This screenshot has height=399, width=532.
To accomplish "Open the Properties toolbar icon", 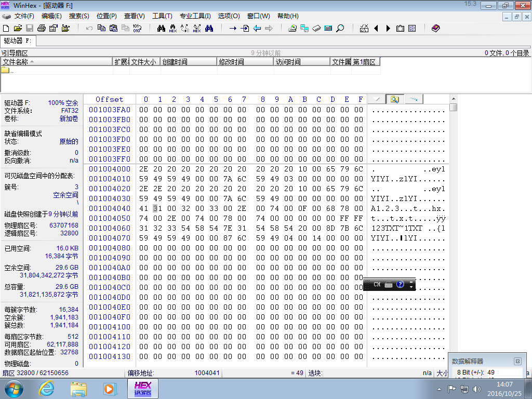I will point(54,28).
